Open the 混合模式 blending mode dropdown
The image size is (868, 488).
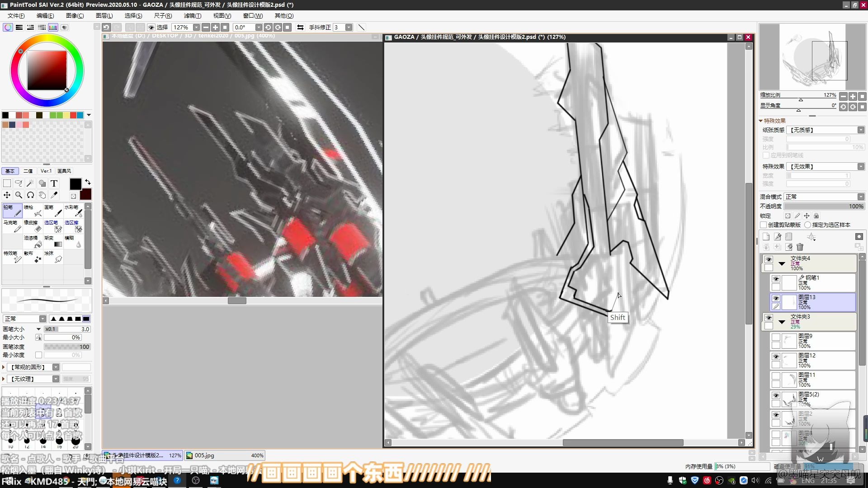pos(861,197)
